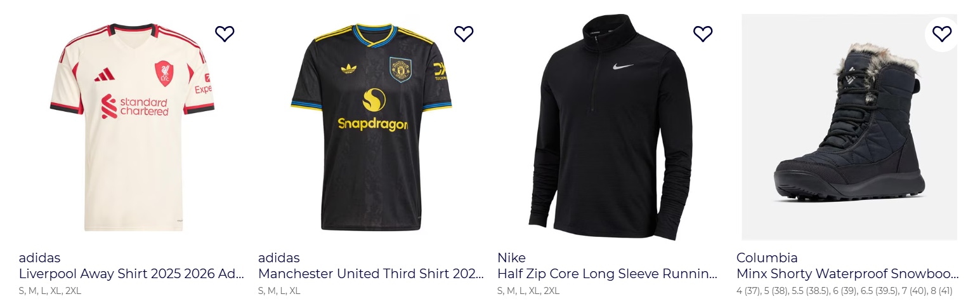Click shoe sizes list under Columbia snowboot
The width and height of the screenshot is (980, 301).
click(844, 291)
